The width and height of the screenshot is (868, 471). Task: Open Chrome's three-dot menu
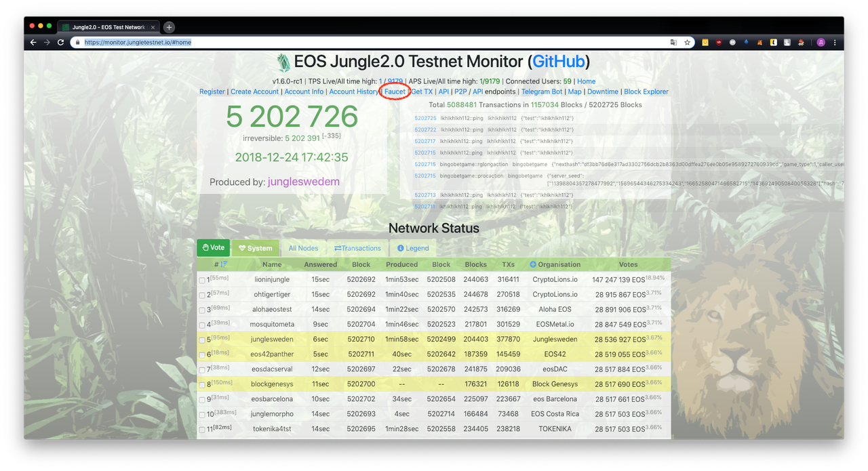835,42
